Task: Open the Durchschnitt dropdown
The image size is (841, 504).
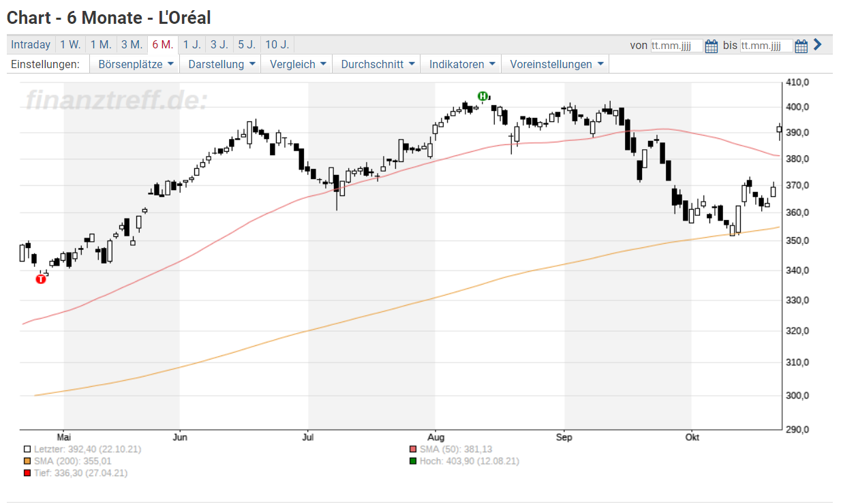Action: point(377,64)
